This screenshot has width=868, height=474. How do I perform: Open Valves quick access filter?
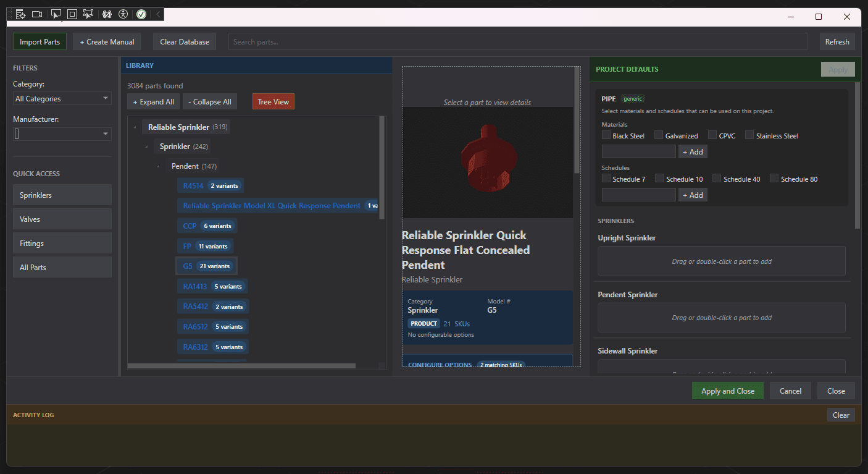[62, 219]
